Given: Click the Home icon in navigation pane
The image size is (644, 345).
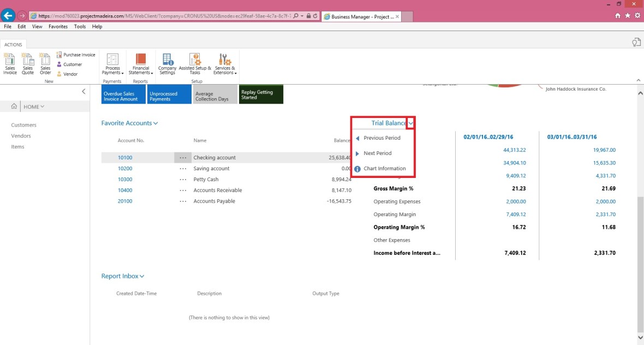Looking at the screenshot, I should point(15,106).
